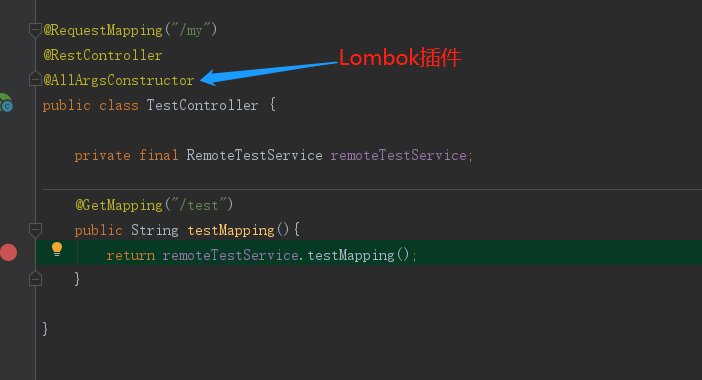Click the testMapping method declaration name
This screenshot has width=702, height=380.
[x=231, y=231]
